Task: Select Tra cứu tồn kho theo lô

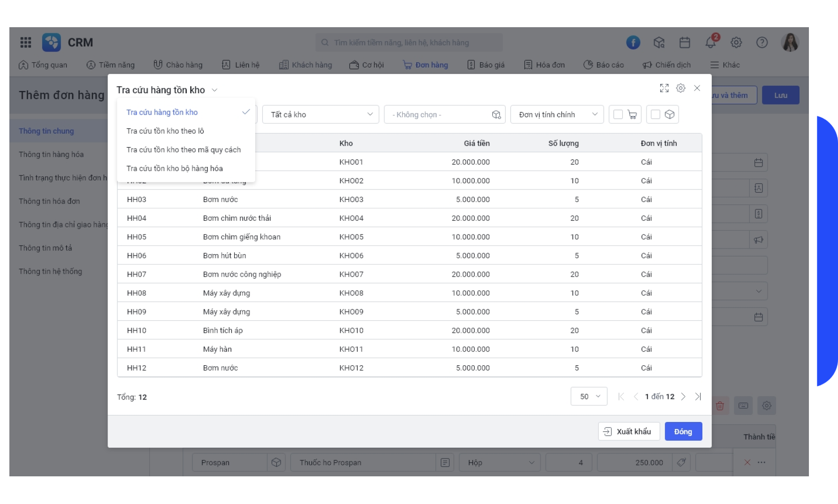Action: point(186,131)
